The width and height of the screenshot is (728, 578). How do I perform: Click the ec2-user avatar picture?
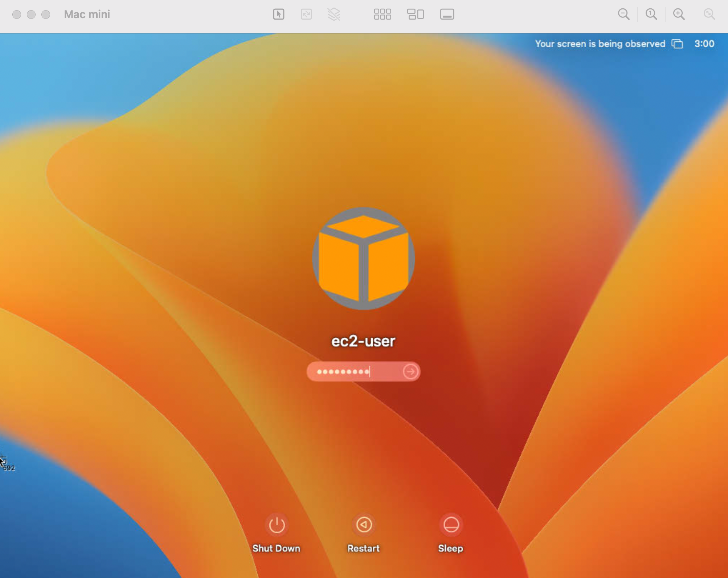(x=363, y=259)
